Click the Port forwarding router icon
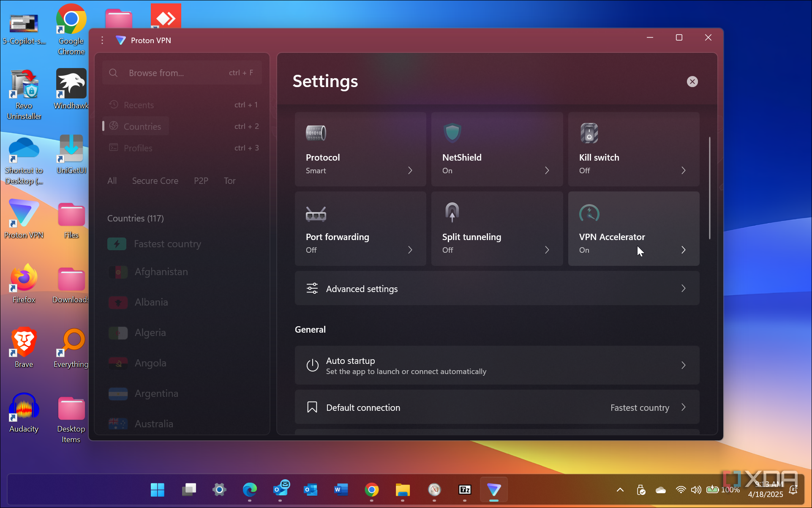The height and width of the screenshot is (508, 812). point(316,214)
